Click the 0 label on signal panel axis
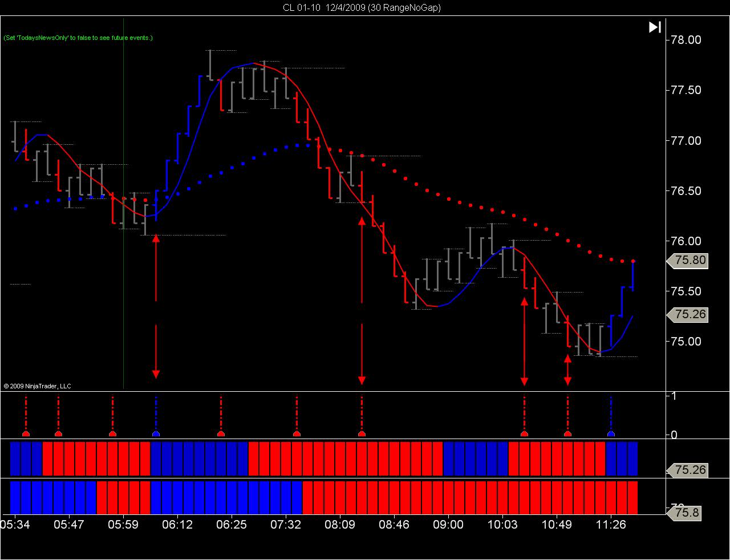 coord(674,435)
